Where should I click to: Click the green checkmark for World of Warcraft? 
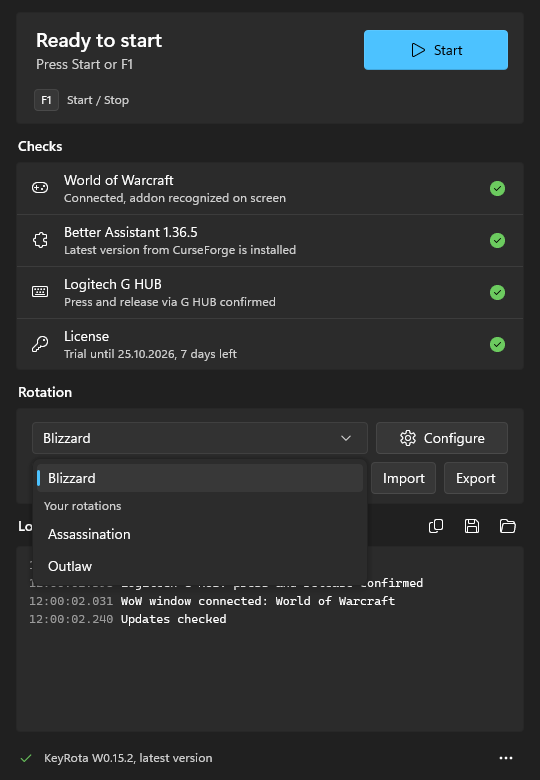(497, 189)
